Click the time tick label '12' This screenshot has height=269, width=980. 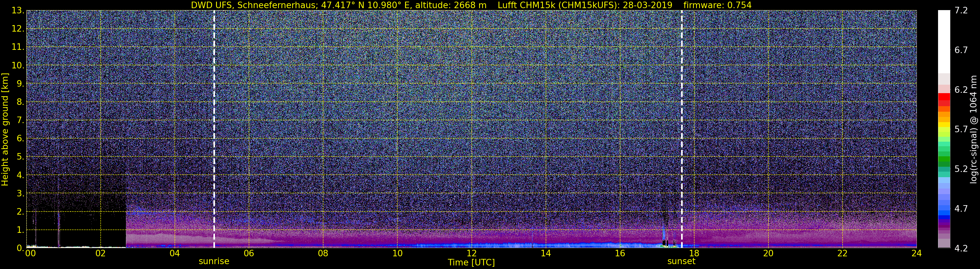[471, 253]
